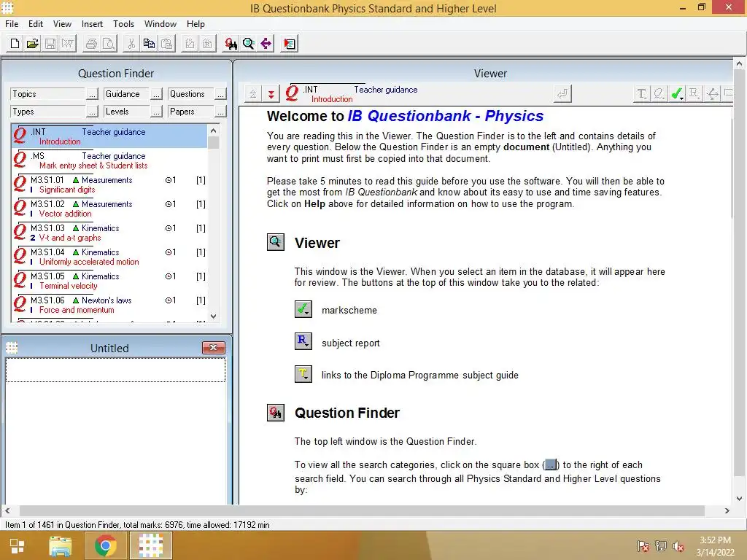Open the Questions search category ellipsis button

(x=220, y=94)
